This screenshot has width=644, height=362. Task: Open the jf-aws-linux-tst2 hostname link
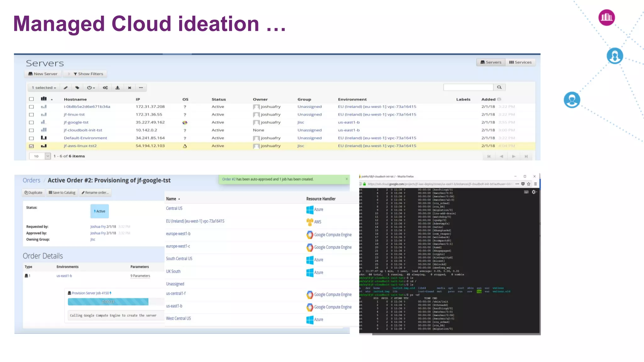point(80,146)
